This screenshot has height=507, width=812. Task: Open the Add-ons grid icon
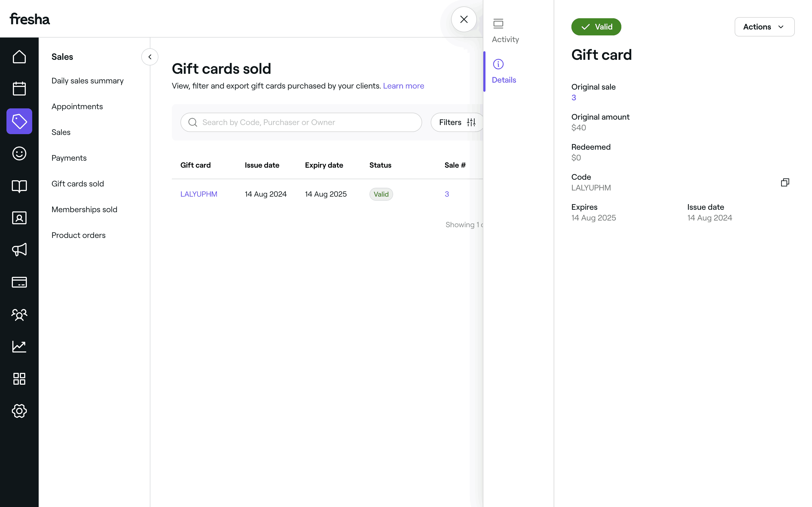pyautogui.click(x=19, y=379)
